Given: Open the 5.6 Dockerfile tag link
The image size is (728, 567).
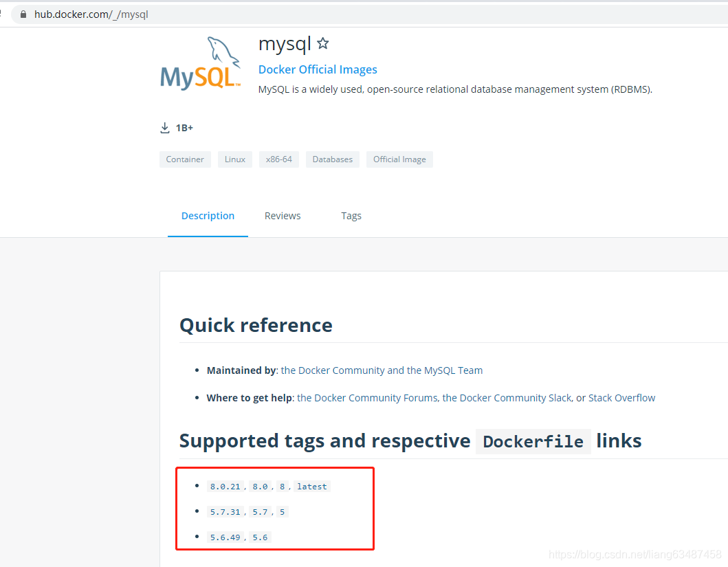Looking at the screenshot, I should pos(260,537).
